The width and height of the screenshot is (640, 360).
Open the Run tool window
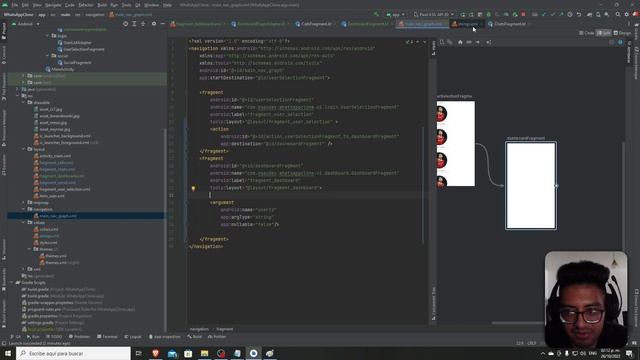click(33, 337)
